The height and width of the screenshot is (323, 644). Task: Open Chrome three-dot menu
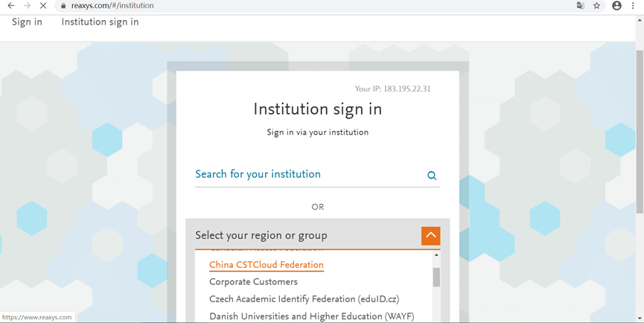click(x=633, y=5)
